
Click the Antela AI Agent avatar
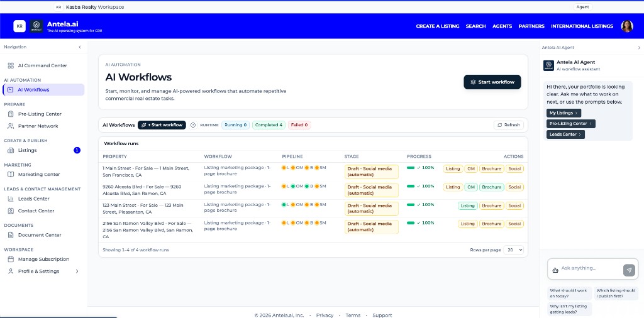click(548, 65)
